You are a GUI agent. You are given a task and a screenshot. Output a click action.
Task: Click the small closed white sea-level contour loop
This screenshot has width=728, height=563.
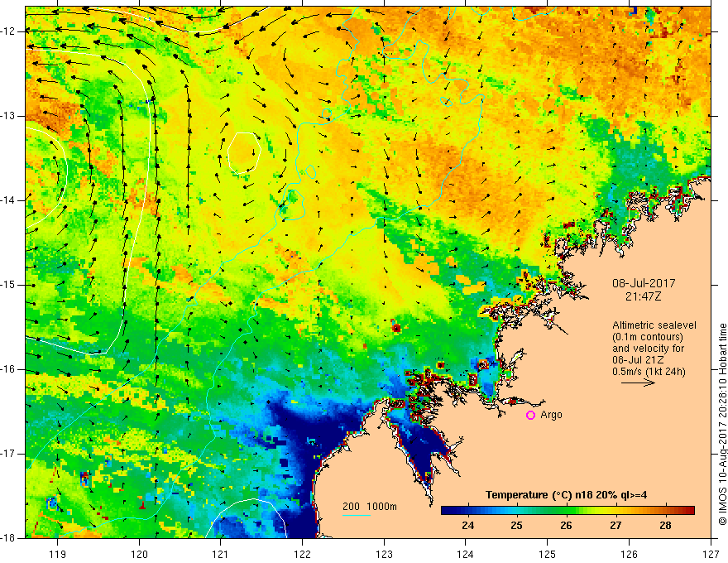pos(244,153)
